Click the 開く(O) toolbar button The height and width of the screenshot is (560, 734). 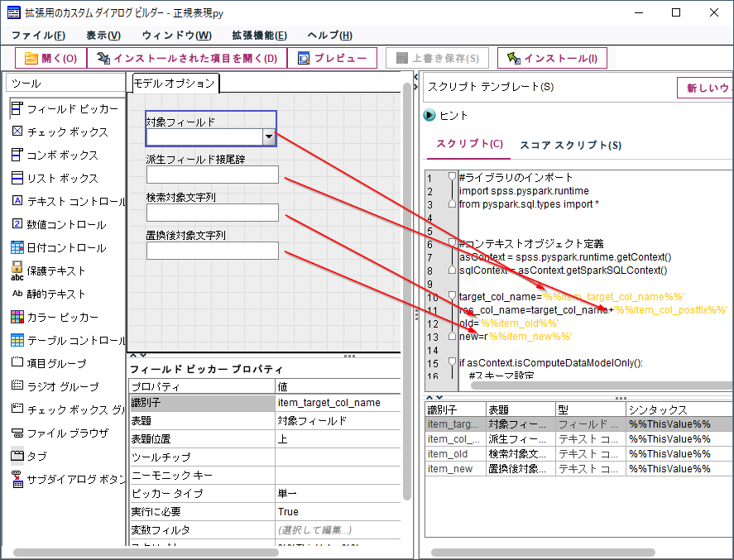click(51, 58)
